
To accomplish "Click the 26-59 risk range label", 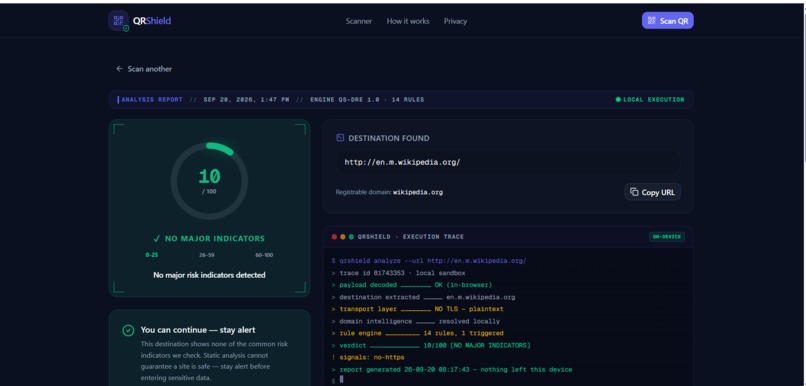I will click(x=207, y=255).
